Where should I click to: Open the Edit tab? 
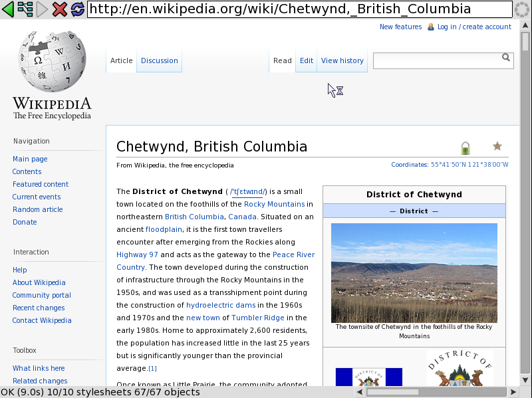[x=307, y=60]
